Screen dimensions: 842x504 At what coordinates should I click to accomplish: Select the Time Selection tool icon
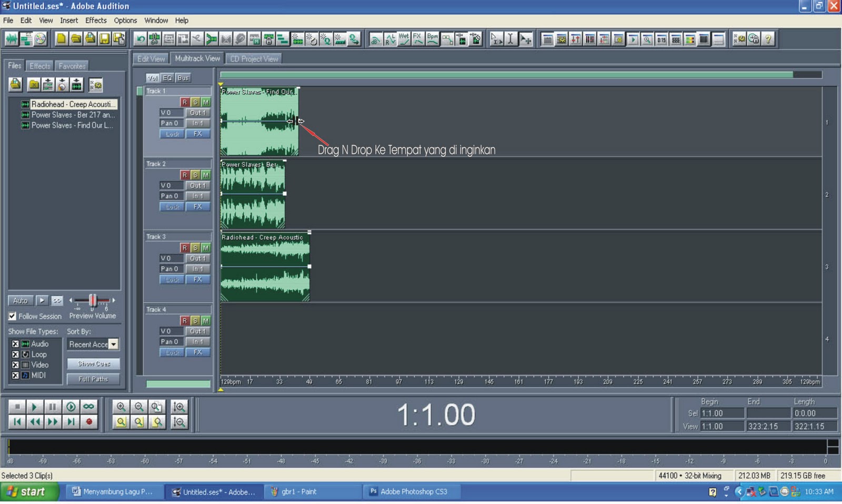click(511, 38)
